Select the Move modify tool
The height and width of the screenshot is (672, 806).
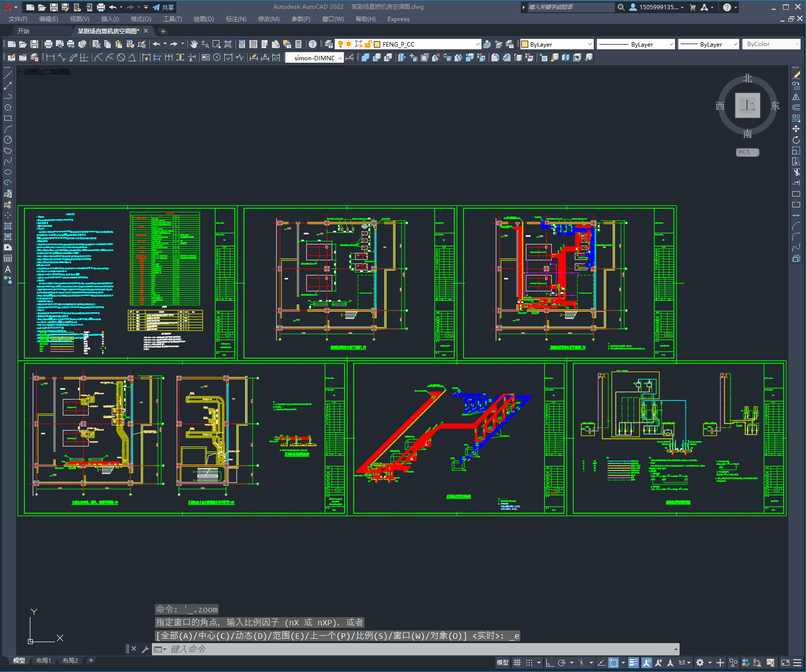click(796, 129)
